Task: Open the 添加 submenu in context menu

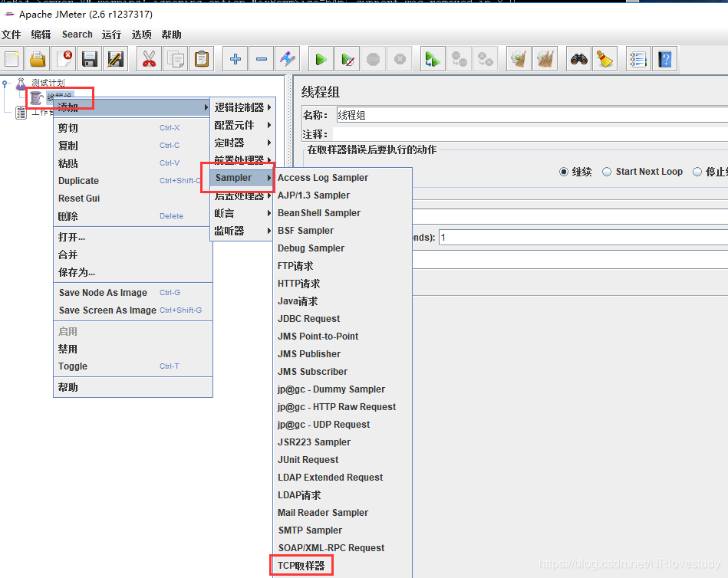Action: pos(133,107)
